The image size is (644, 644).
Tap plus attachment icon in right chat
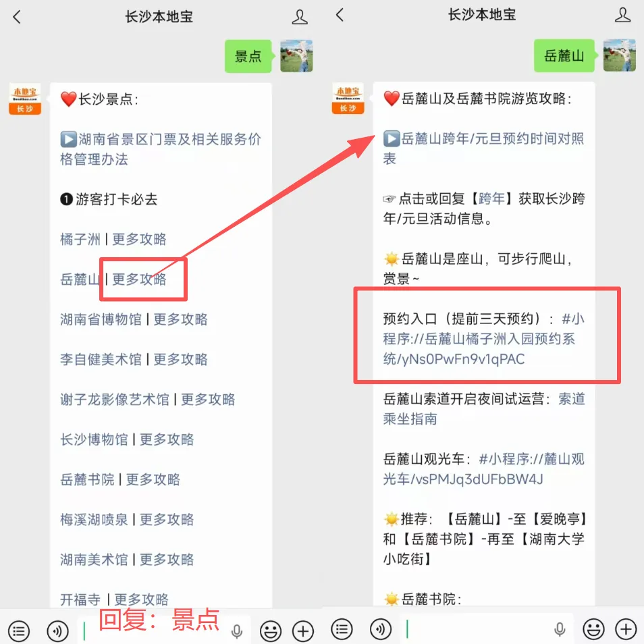[x=626, y=628]
